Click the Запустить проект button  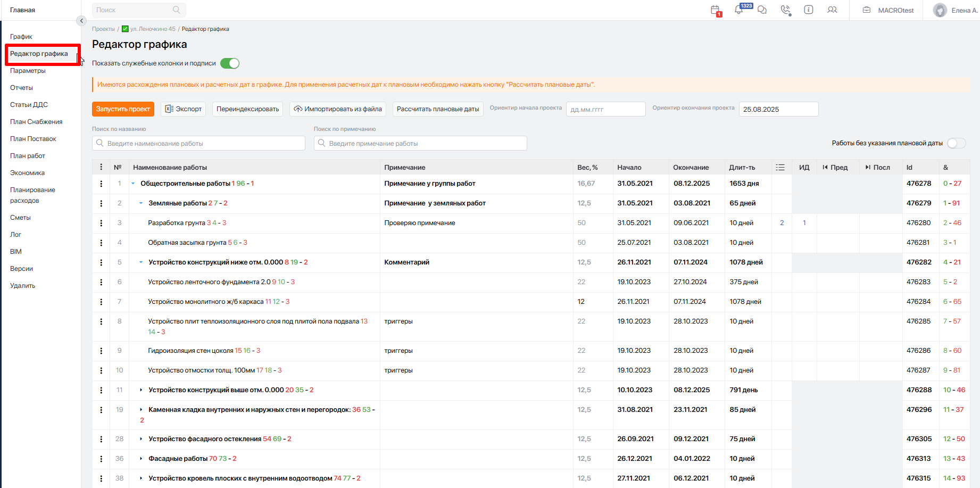click(x=123, y=109)
